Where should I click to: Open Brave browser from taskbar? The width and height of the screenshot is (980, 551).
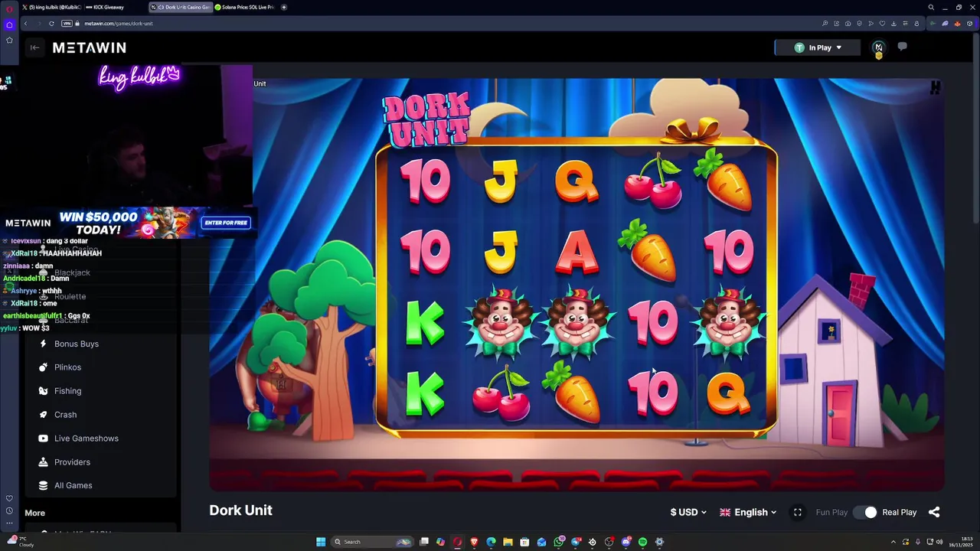(x=474, y=542)
